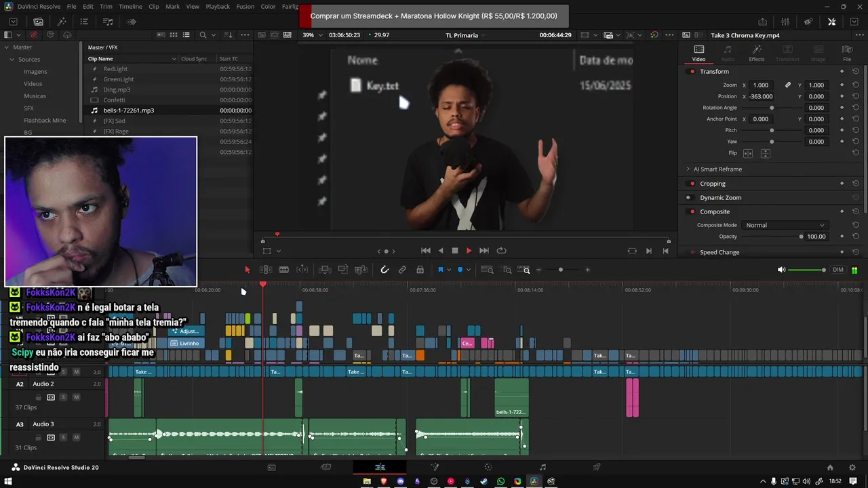
Task: Solo the Audio 3 track
Action: (x=63, y=437)
